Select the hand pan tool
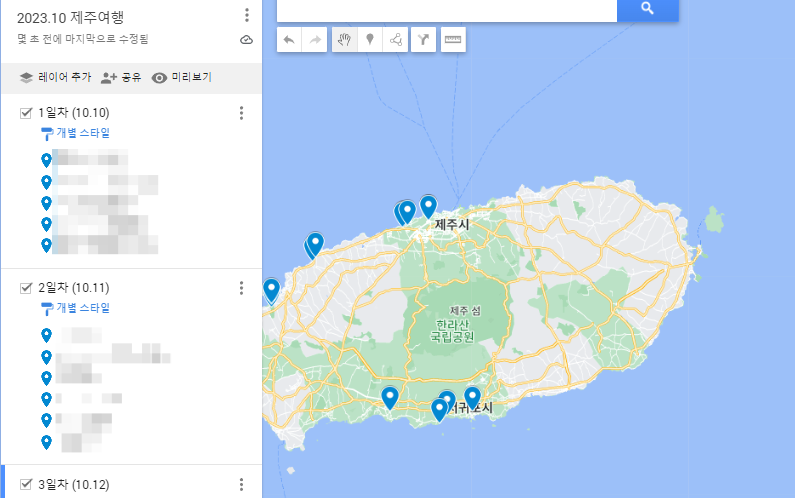Screen dimensions: 795x498 tap(345, 40)
